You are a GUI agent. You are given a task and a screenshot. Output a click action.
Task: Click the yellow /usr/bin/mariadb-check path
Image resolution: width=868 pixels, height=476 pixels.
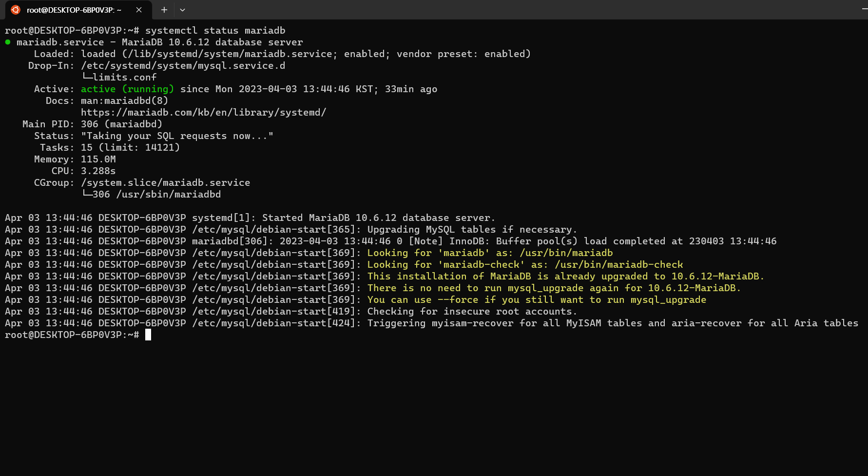coord(618,265)
